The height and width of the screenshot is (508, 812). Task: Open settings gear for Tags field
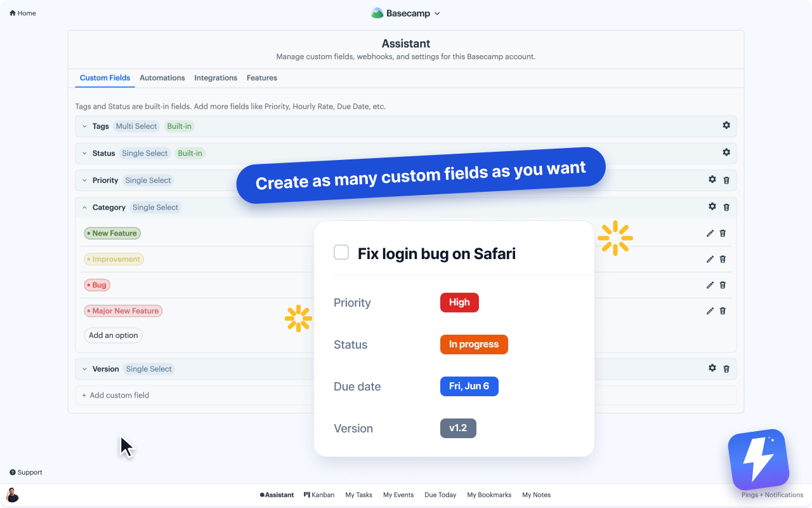click(726, 125)
